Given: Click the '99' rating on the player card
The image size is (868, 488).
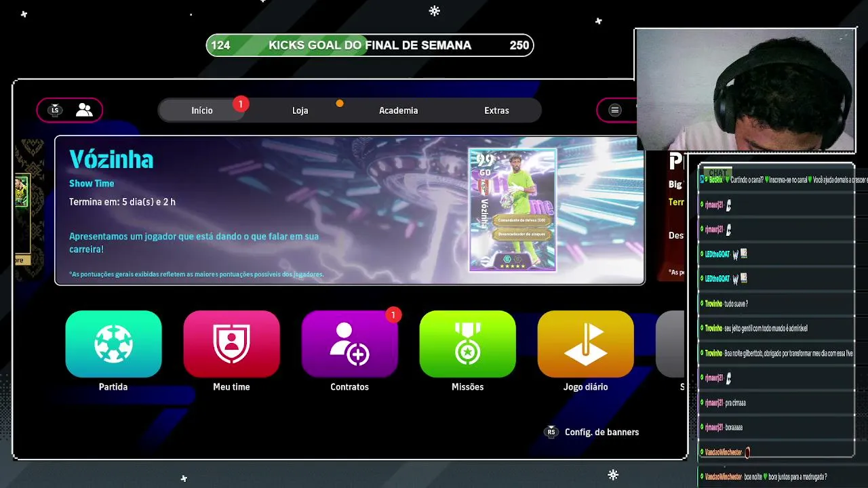Looking at the screenshot, I should [x=485, y=160].
